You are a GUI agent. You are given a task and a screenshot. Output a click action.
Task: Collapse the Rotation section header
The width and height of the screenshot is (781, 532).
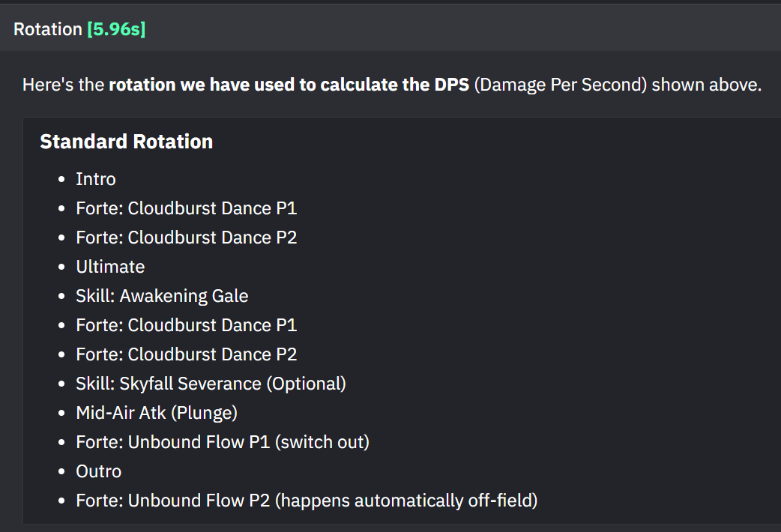tap(390, 28)
